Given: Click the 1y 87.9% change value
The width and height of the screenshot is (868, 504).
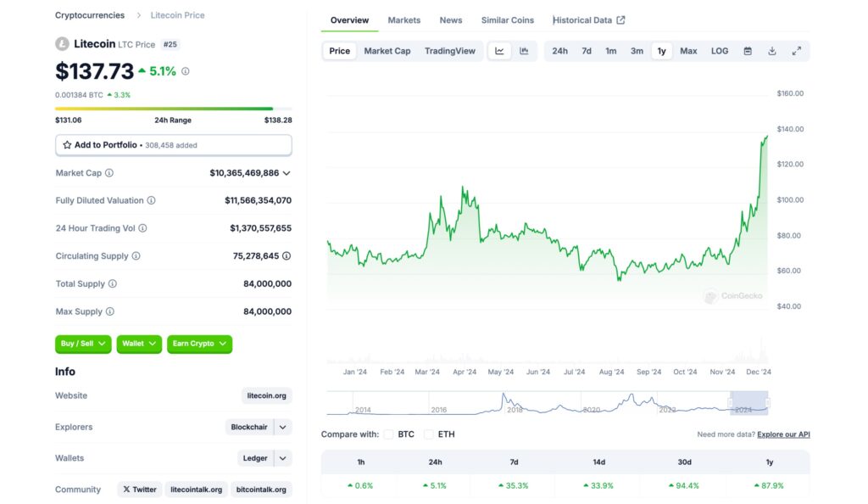Looking at the screenshot, I should point(769,485).
